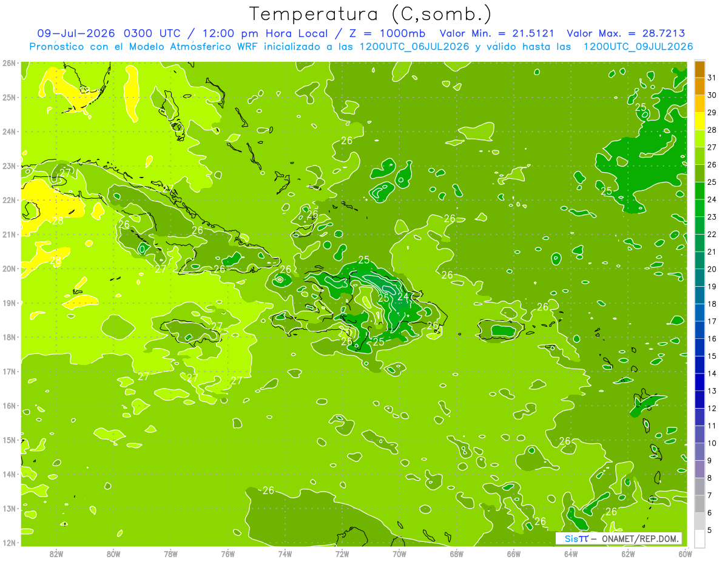Image resolution: width=728 pixels, height=562 pixels.
Task: Click the "66W" longitude axis label
Action: [514, 553]
